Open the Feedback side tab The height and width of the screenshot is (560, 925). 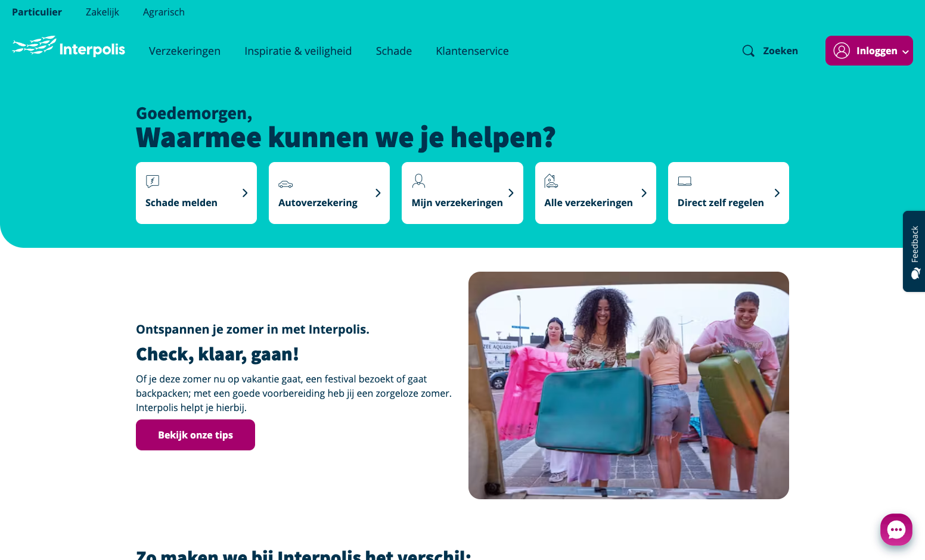pyautogui.click(x=914, y=251)
